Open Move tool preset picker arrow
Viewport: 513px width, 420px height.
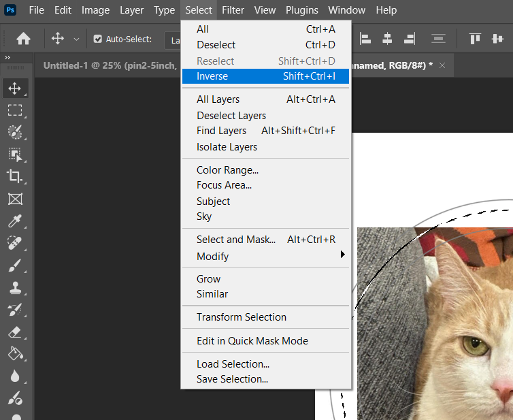pyautogui.click(x=76, y=39)
